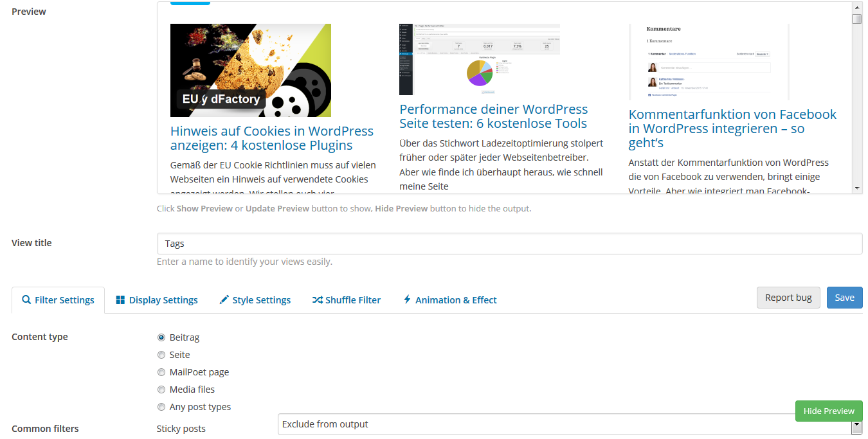Click the Kommentare screenshot thumbnail
868x439 pixels.
point(709,62)
